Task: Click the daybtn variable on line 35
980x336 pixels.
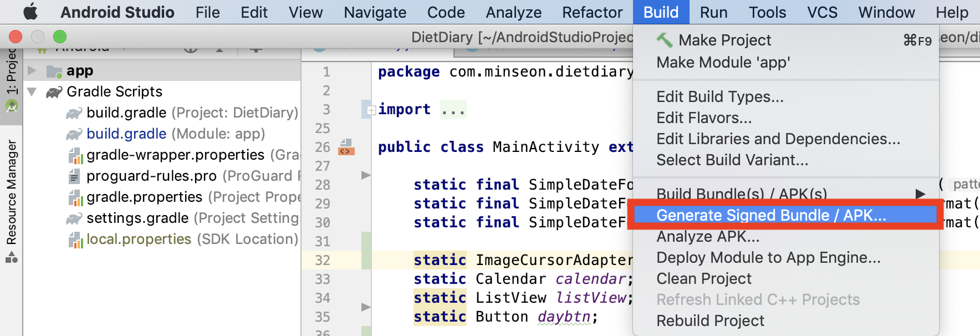Action: [564, 317]
